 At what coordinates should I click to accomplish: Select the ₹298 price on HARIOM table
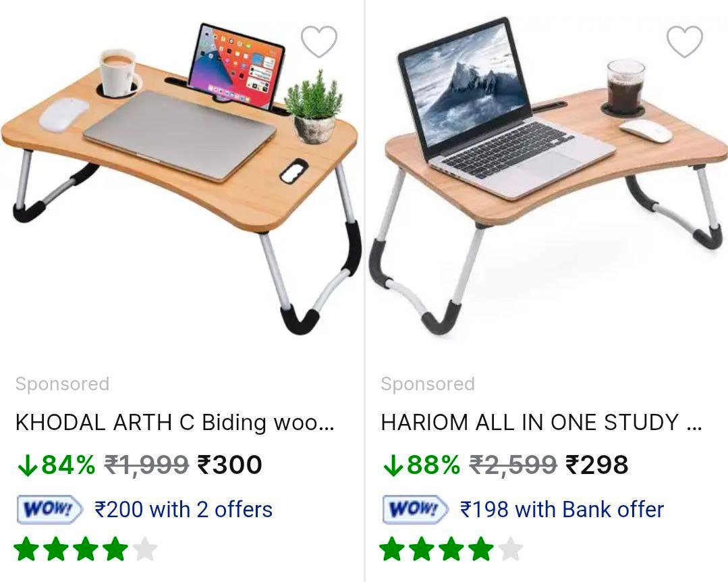(x=596, y=465)
